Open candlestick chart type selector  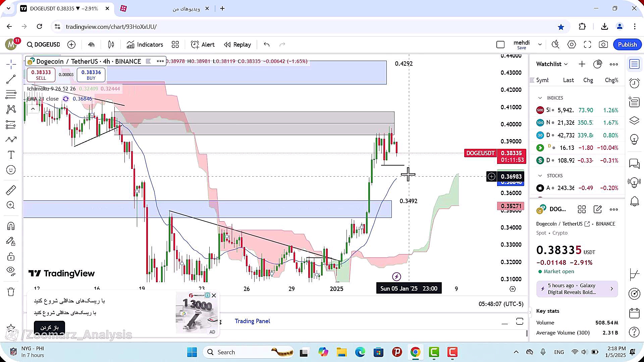pos(111,45)
